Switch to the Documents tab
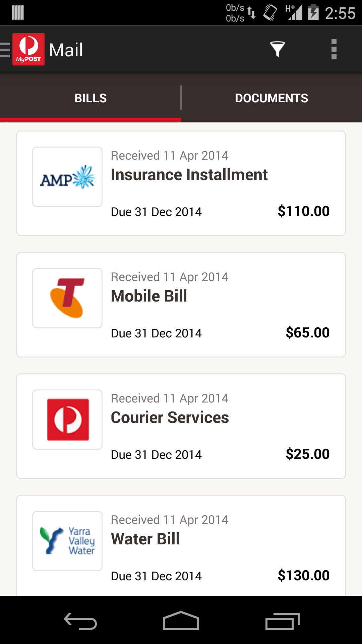The width and height of the screenshot is (362, 644). [x=271, y=98]
